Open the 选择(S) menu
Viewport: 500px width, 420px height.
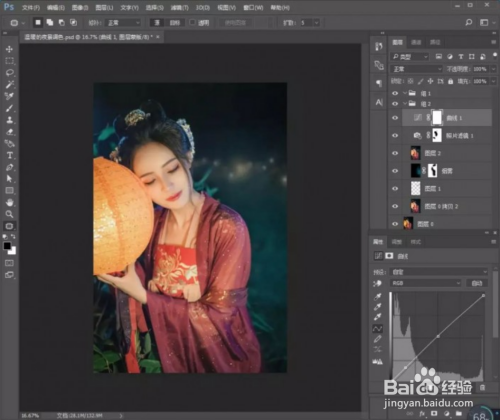[155, 7]
